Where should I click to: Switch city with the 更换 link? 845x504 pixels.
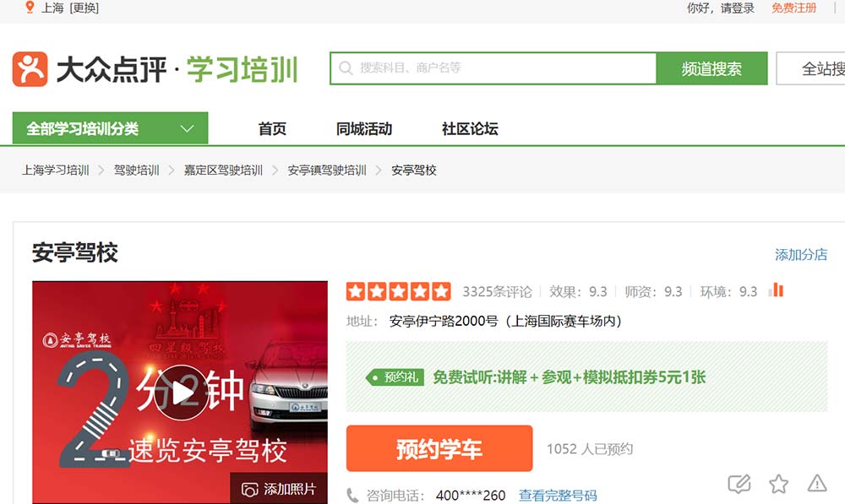(84, 8)
